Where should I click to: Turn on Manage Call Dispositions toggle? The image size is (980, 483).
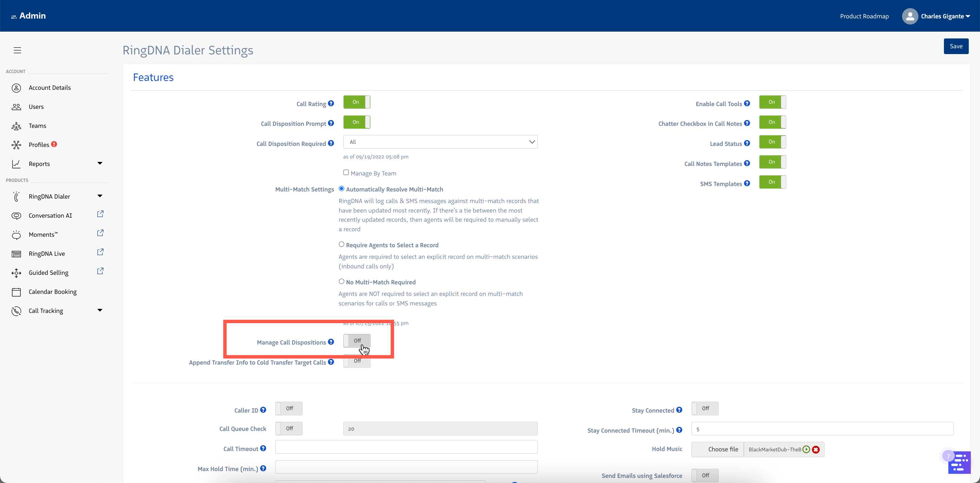click(x=357, y=341)
